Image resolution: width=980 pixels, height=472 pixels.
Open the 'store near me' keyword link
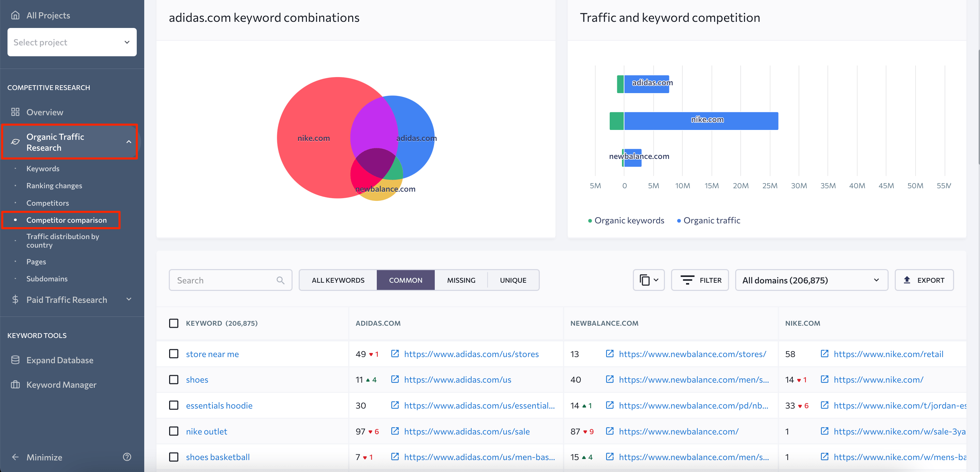[x=212, y=354]
